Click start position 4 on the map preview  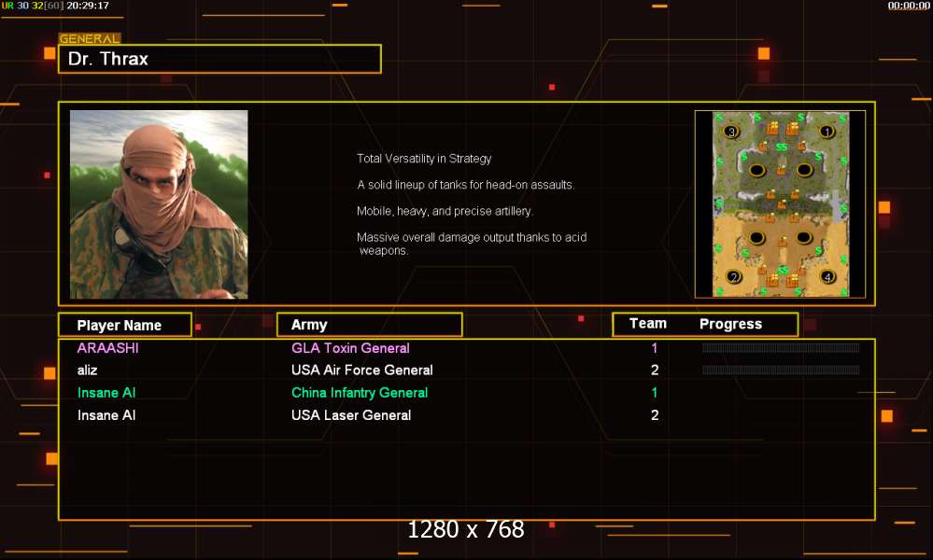coord(827,276)
